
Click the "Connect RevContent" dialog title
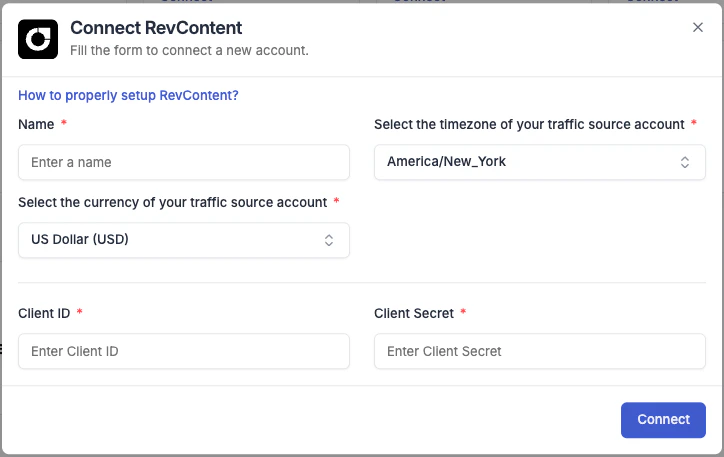[156, 28]
